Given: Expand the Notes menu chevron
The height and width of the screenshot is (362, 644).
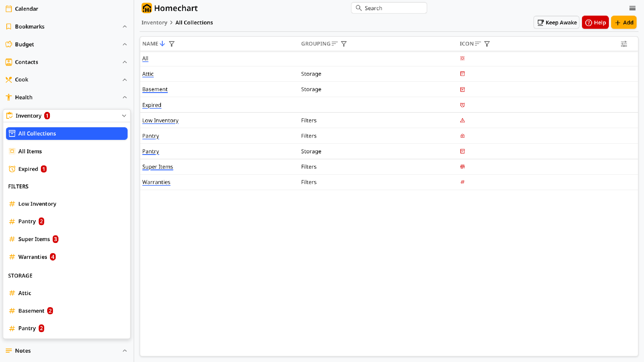Looking at the screenshot, I should point(125,351).
